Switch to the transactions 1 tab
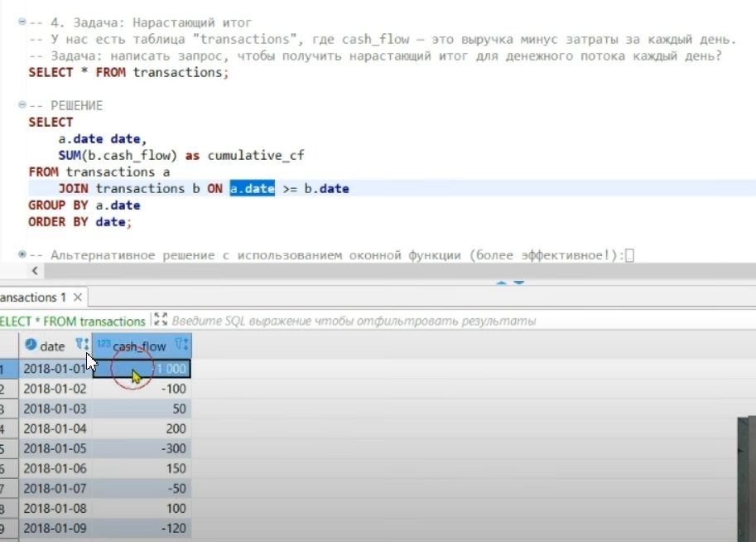 click(x=33, y=297)
